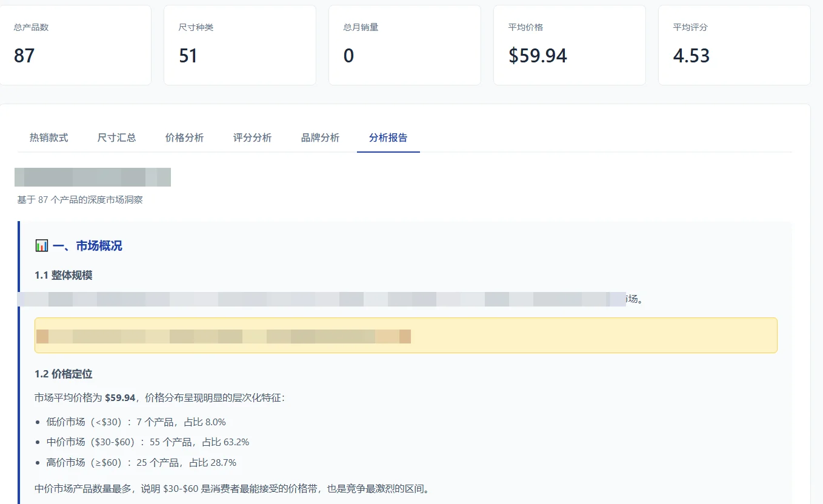Select the 品牌分析 tab

tap(320, 138)
